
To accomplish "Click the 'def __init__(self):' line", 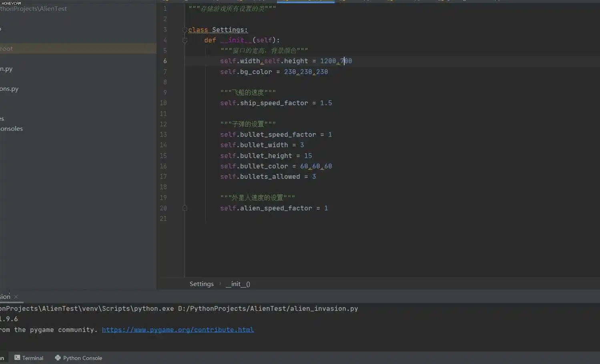I will (242, 40).
